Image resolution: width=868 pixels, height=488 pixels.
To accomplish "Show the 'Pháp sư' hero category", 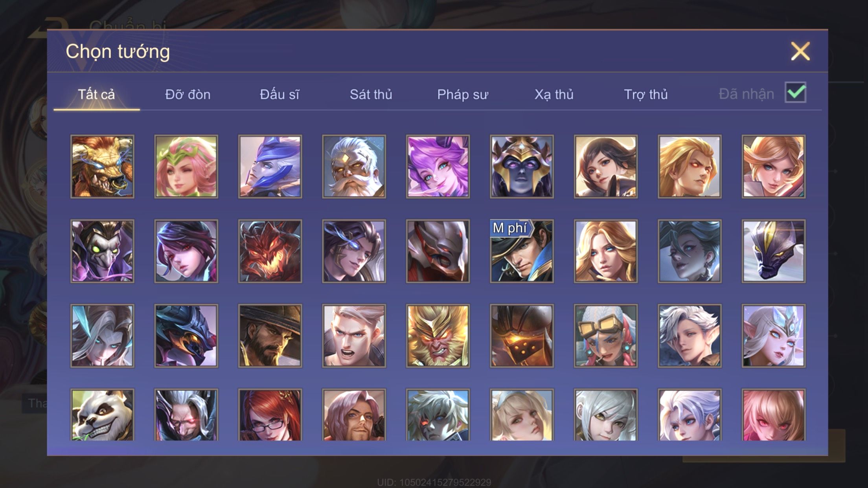I will click(x=463, y=95).
